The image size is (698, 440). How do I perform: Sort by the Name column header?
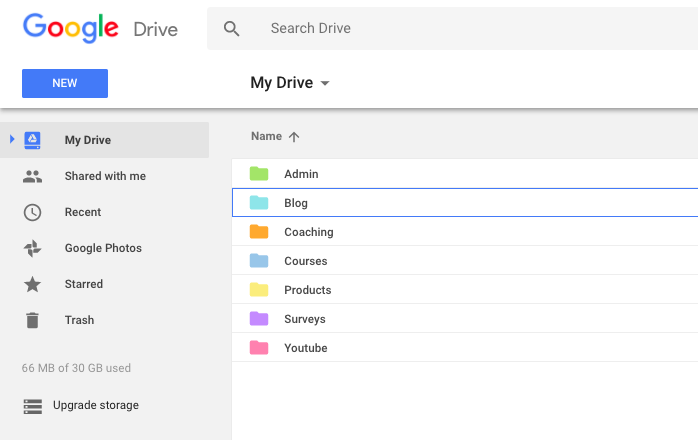[266, 136]
